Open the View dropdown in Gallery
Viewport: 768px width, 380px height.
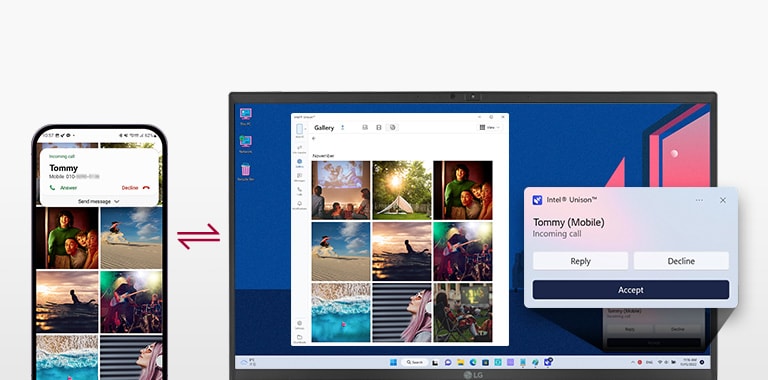(490, 127)
